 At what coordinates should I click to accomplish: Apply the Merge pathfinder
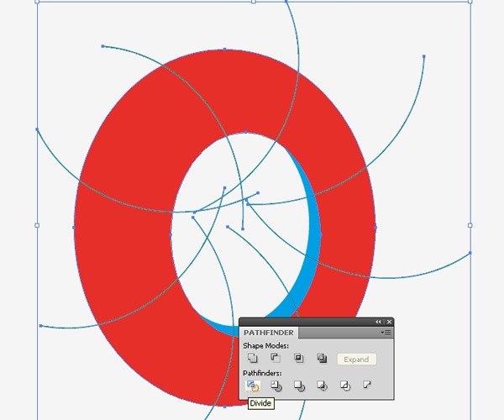point(299,386)
